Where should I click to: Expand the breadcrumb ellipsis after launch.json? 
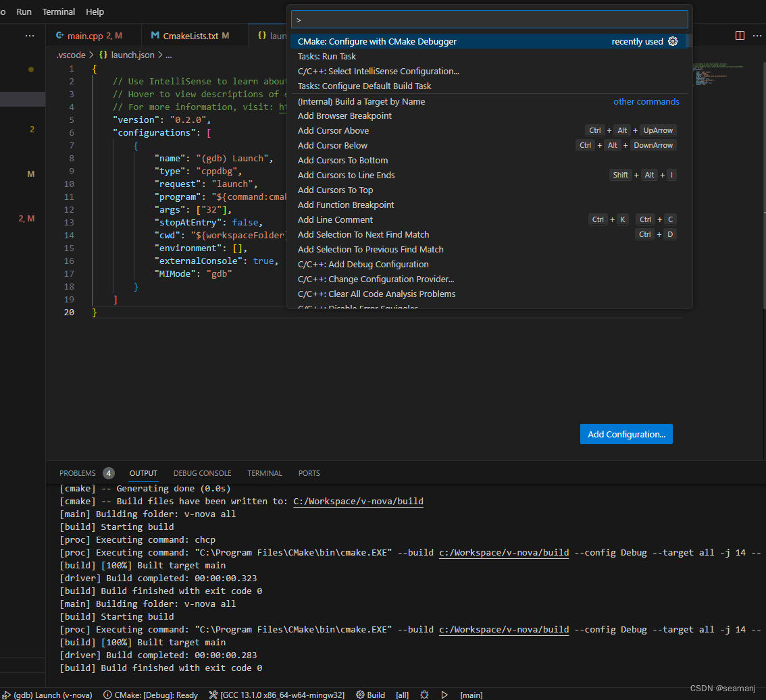point(170,55)
